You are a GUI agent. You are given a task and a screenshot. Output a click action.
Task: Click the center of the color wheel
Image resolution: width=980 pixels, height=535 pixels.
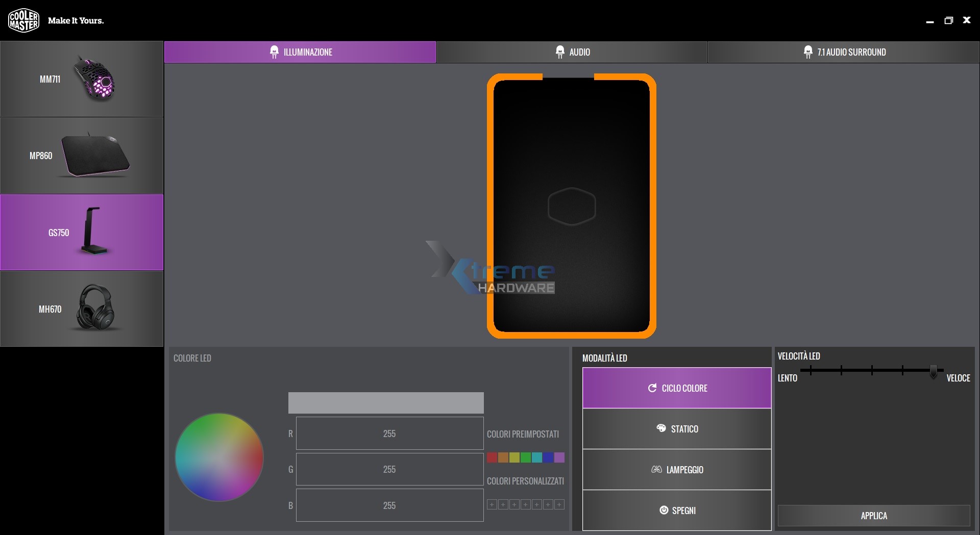coord(219,457)
